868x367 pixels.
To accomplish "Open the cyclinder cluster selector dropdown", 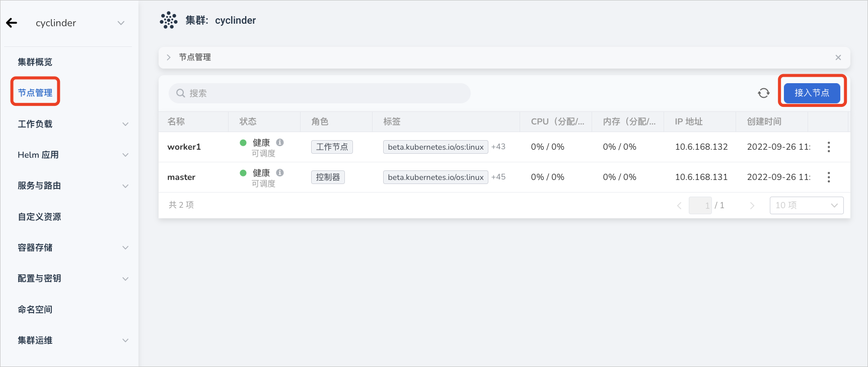I will tap(80, 23).
